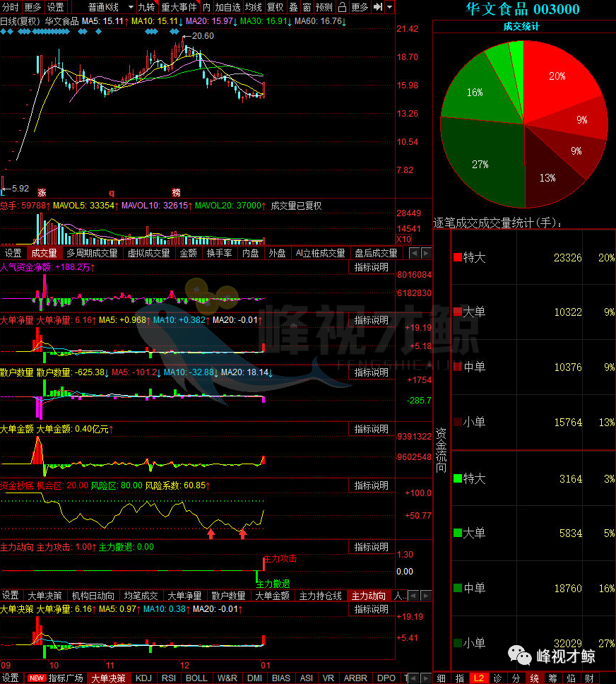Select the RSI indicator tab
The image size is (616, 684).
point(169,678)
